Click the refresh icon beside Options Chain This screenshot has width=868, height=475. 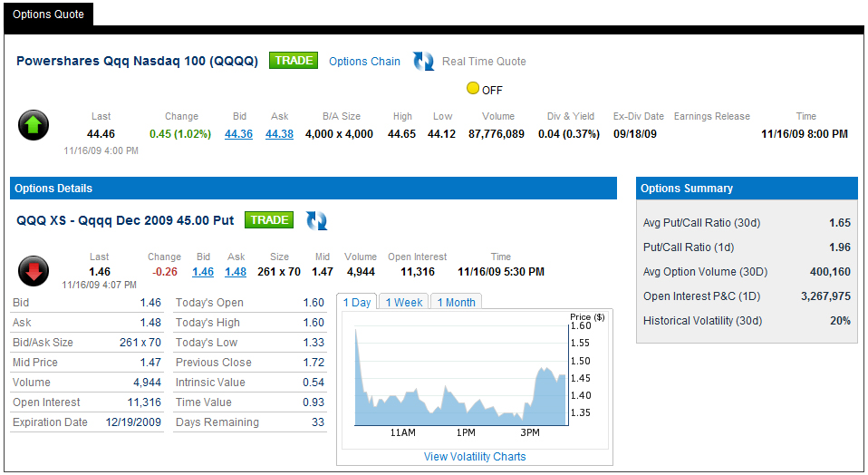coord(423,62)
